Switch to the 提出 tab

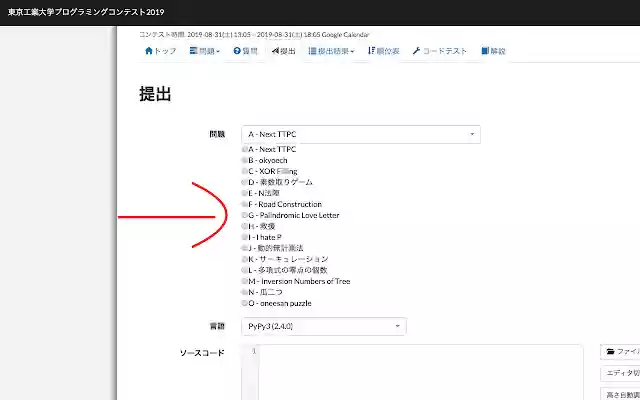tap(284, 51)
